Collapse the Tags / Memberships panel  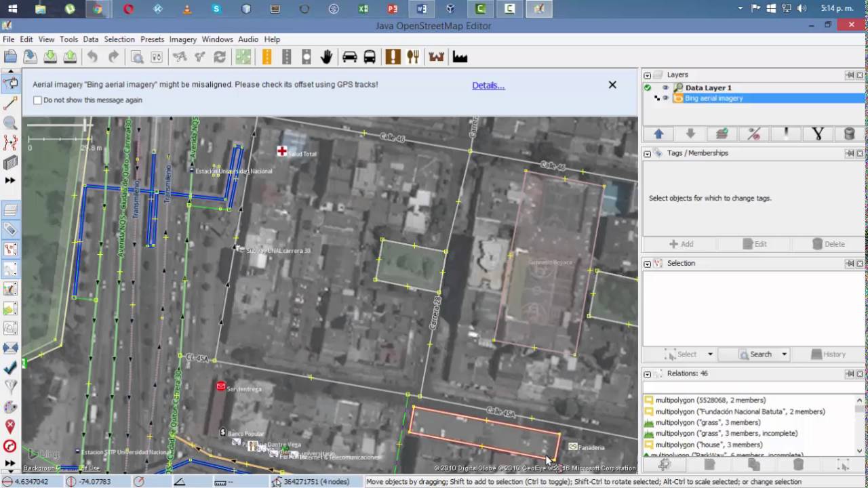[648, 154]
